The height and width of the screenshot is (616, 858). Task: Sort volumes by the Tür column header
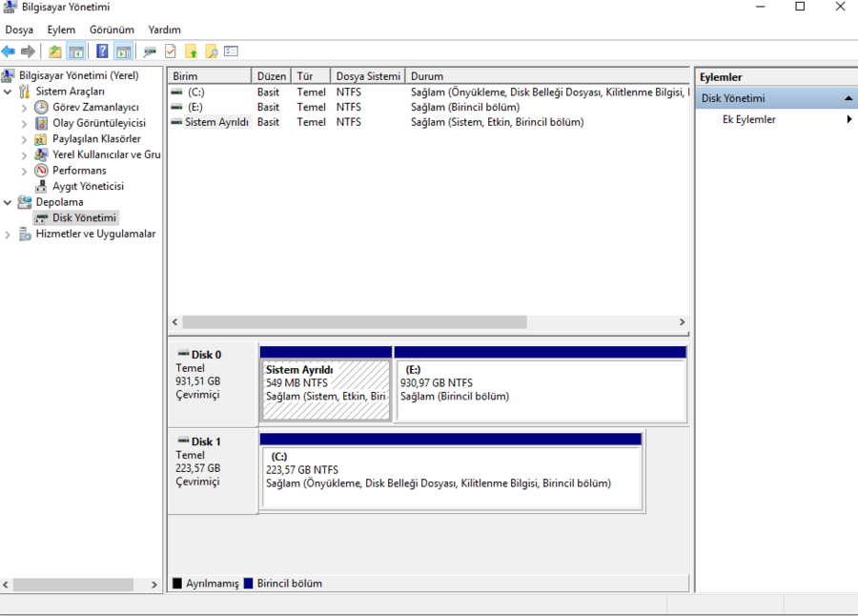pos(311,75)
